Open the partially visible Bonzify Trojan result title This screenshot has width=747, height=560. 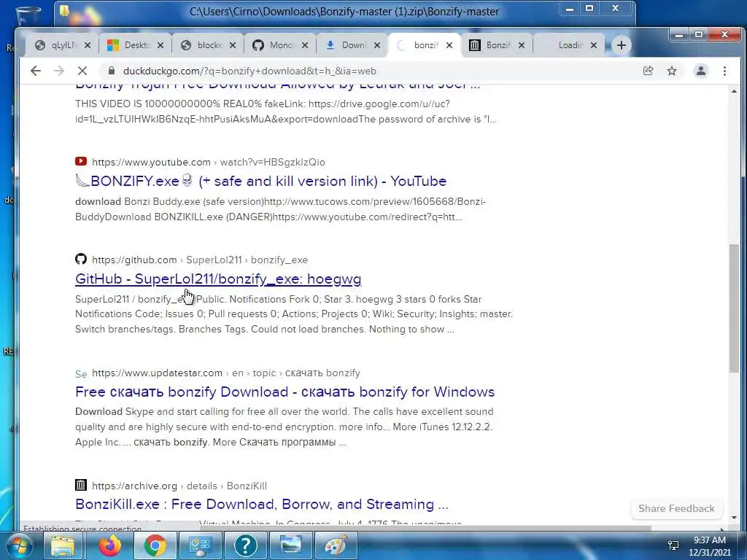[278, 87]
